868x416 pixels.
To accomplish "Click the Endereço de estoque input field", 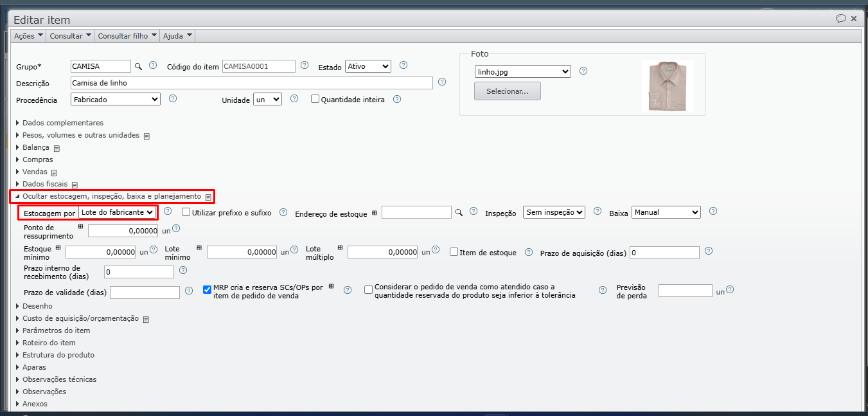I will pyautogui.click(x=416, y=212).
